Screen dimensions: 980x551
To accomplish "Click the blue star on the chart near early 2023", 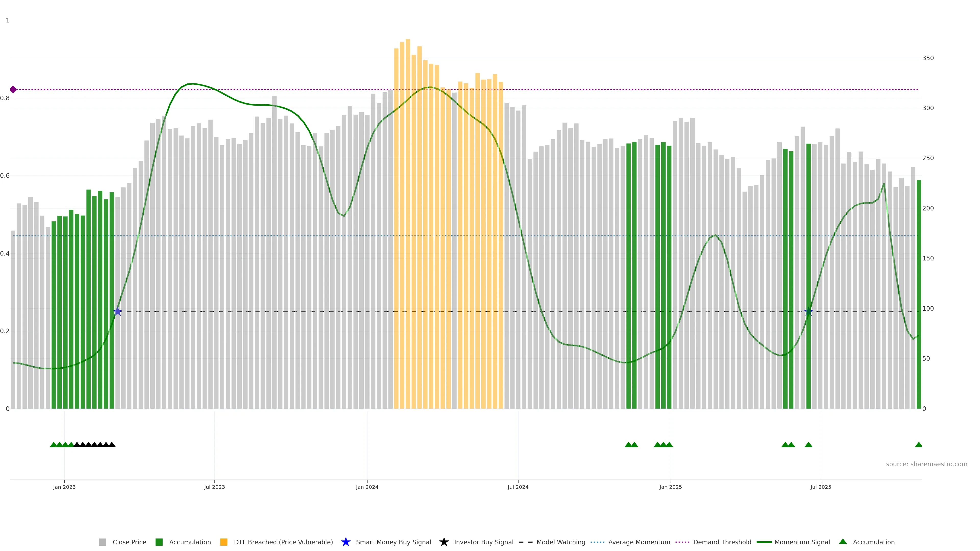I will 118,311.
